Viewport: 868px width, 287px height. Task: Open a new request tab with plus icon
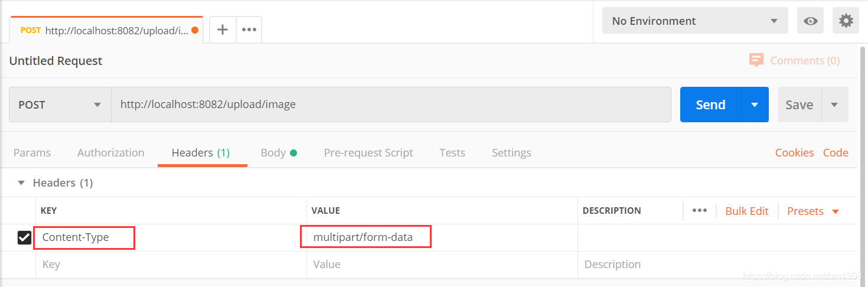coord(223,30)
